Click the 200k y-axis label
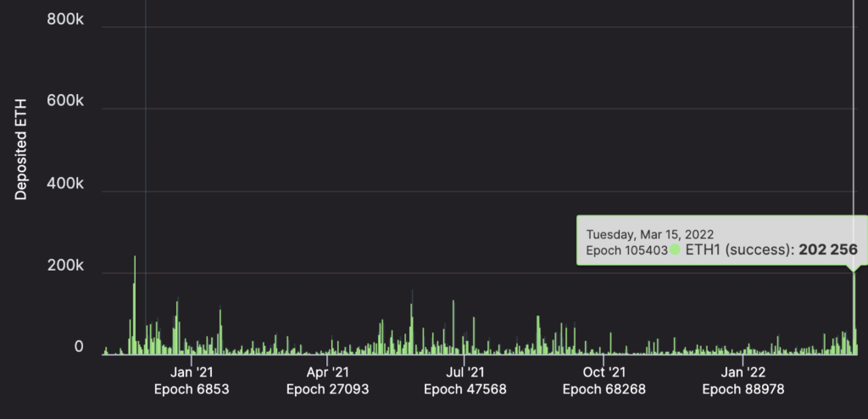This screenshot has width=868, height=419. click(66, 265)
